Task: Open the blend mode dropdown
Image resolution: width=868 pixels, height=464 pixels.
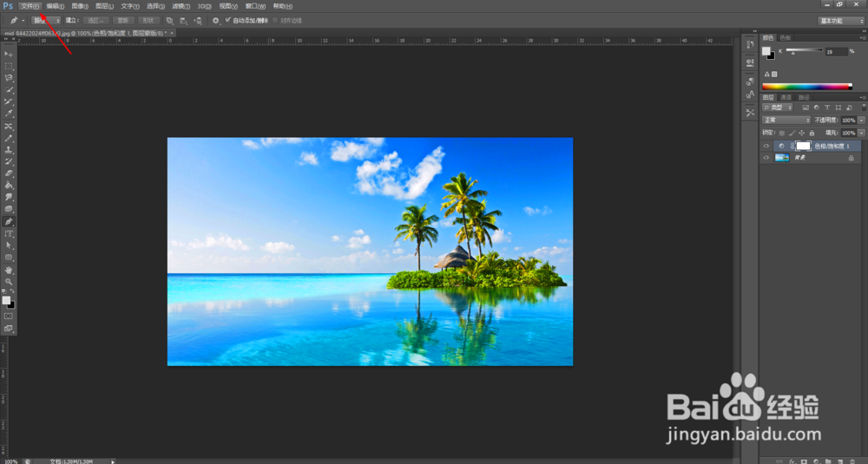Action: (x=786, y=120)
